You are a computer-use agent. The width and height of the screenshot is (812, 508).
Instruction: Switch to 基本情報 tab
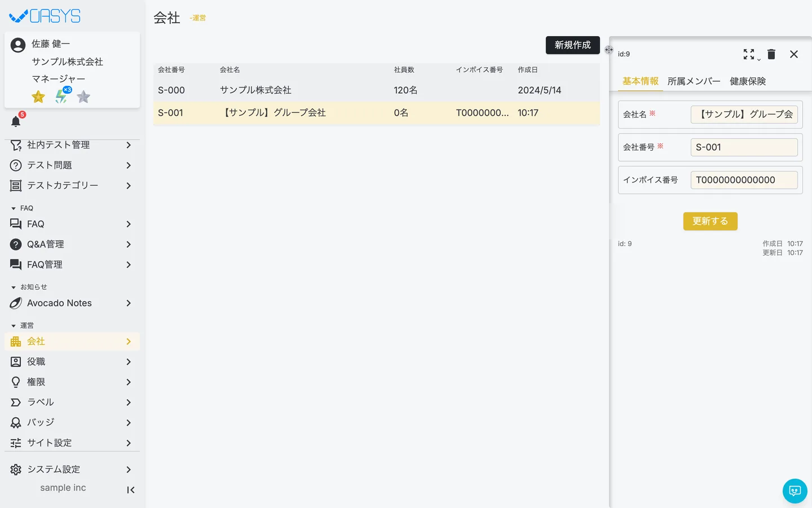[640, 81]
